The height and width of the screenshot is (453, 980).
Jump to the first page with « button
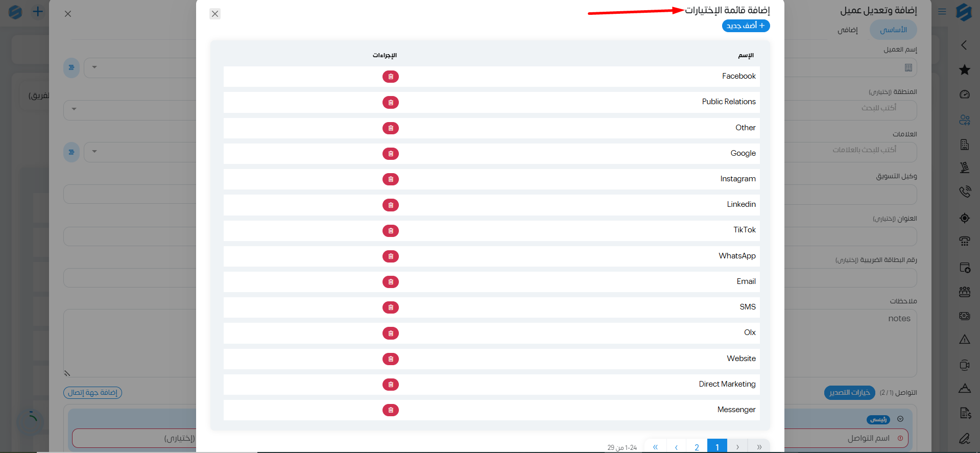pyautogui.click(x=655, y=447)
